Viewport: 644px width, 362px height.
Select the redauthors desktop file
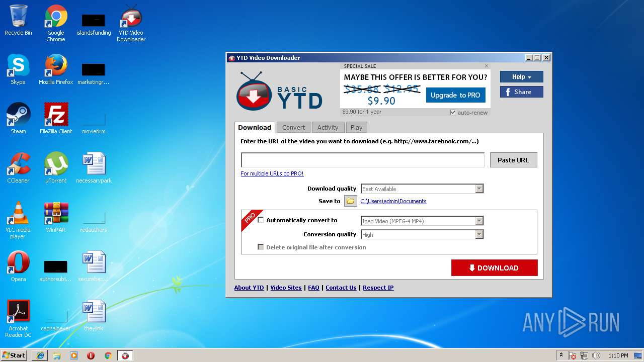click(x=94, y=221)
